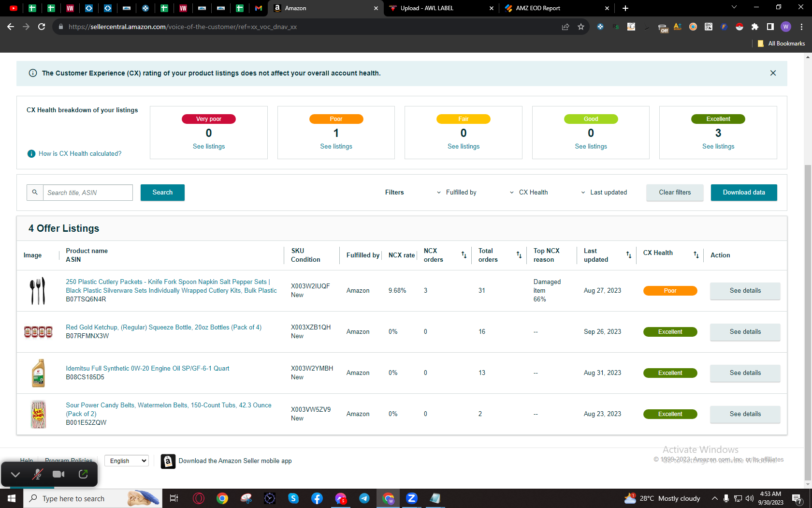Go back to the previous page

click(11, 27)
